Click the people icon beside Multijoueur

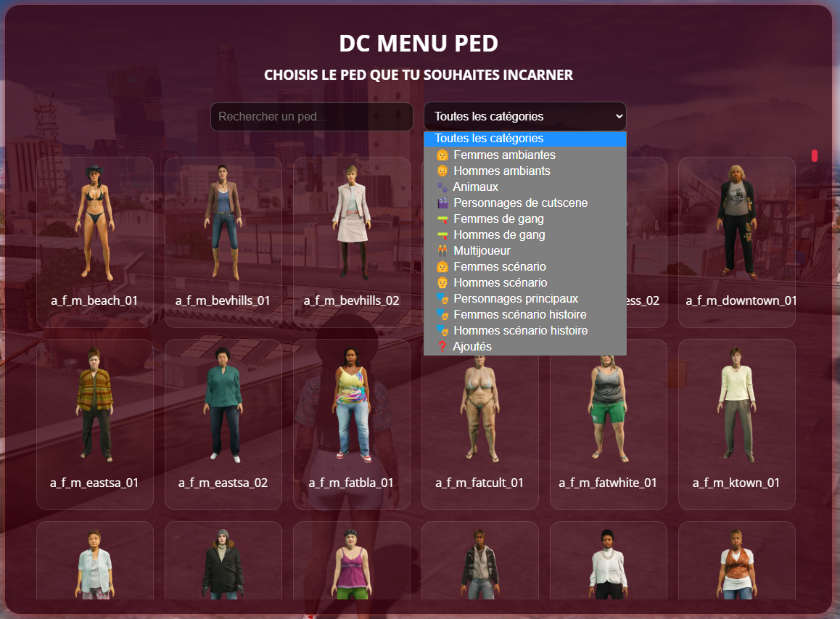(442, 251)
